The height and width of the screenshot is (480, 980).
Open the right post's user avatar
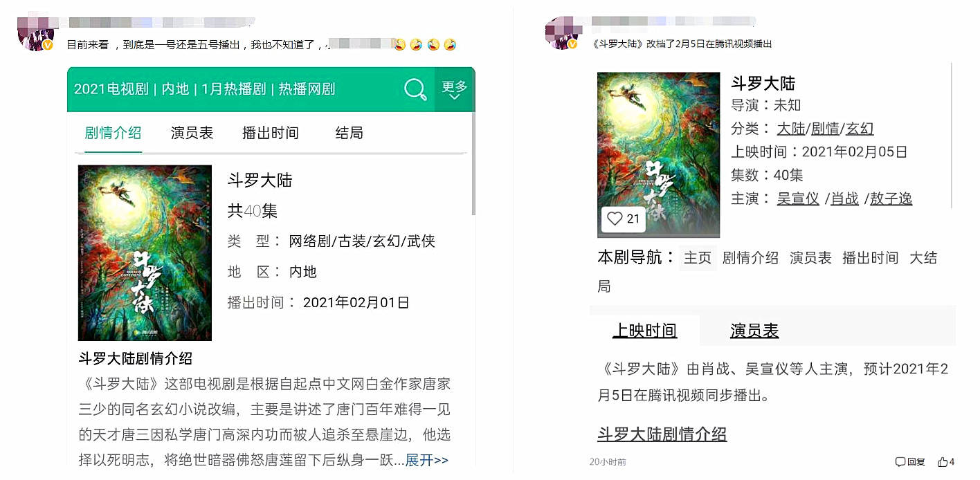pyautogui.click(x=561, y=35)
